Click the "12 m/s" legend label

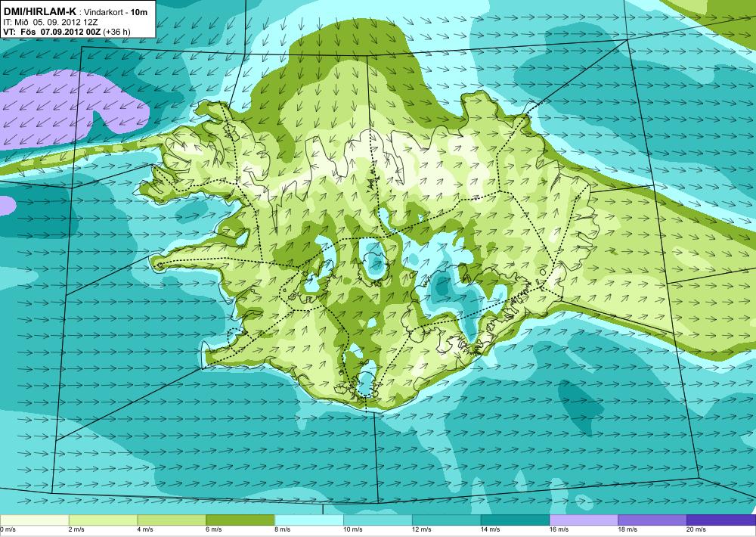click(x=422, y=529)
